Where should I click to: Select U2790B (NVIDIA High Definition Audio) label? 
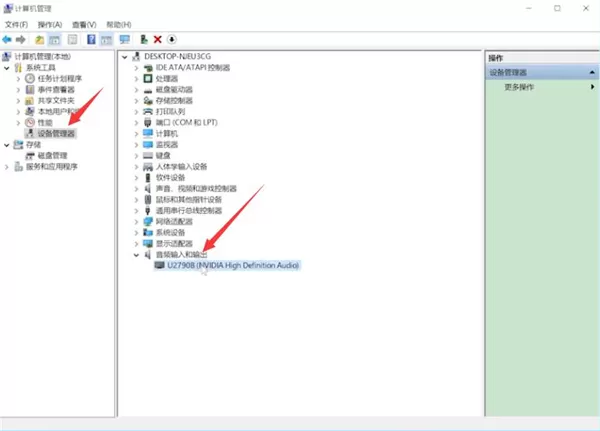tap(233, 265)
